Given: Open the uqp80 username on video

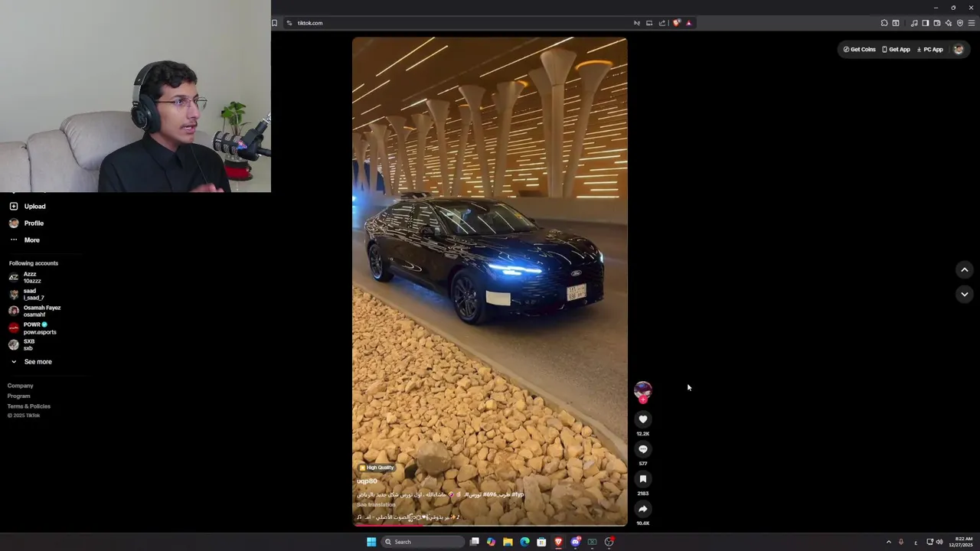Looking at the screenshot, I should [367, 481].
